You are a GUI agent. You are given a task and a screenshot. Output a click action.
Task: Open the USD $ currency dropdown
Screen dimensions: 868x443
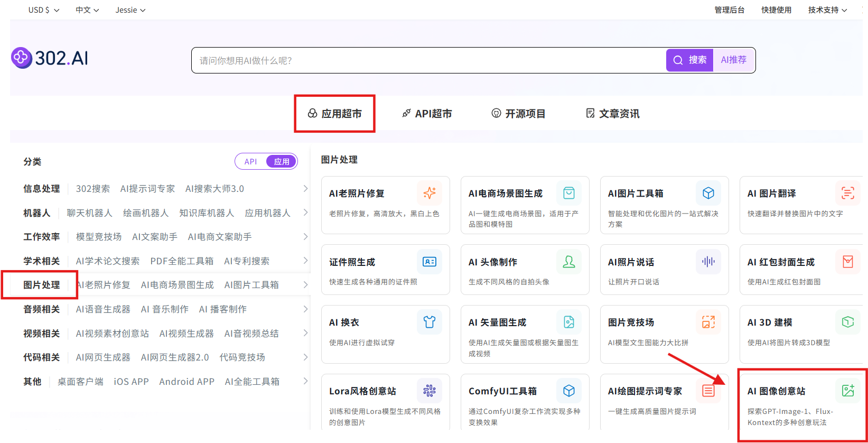pos(44,10)
